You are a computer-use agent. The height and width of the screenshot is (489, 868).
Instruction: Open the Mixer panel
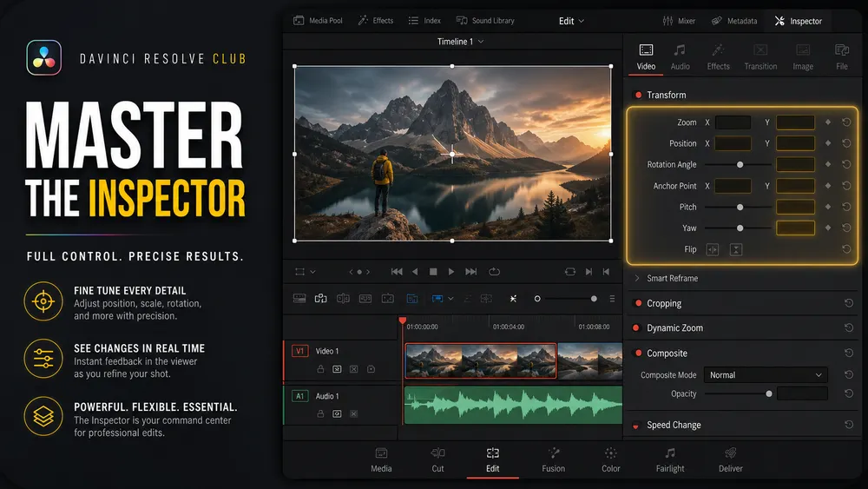pos(679,21)
